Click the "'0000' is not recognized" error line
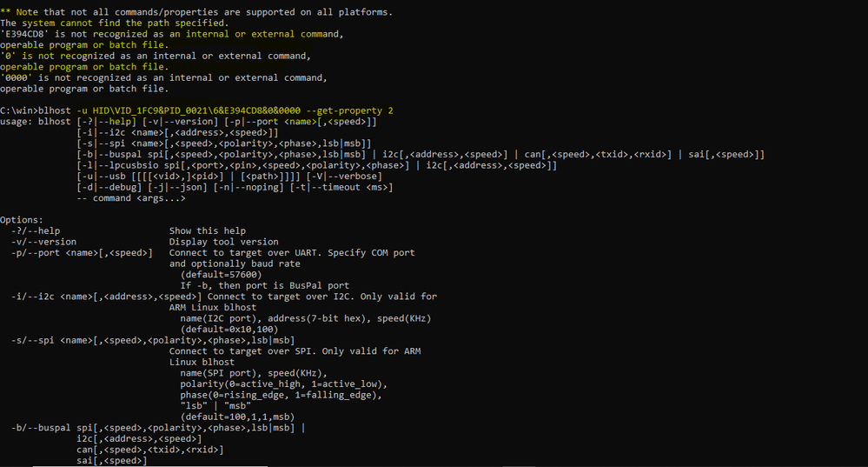The width and height of the screenshot is (868, 467). click(163, 78)
